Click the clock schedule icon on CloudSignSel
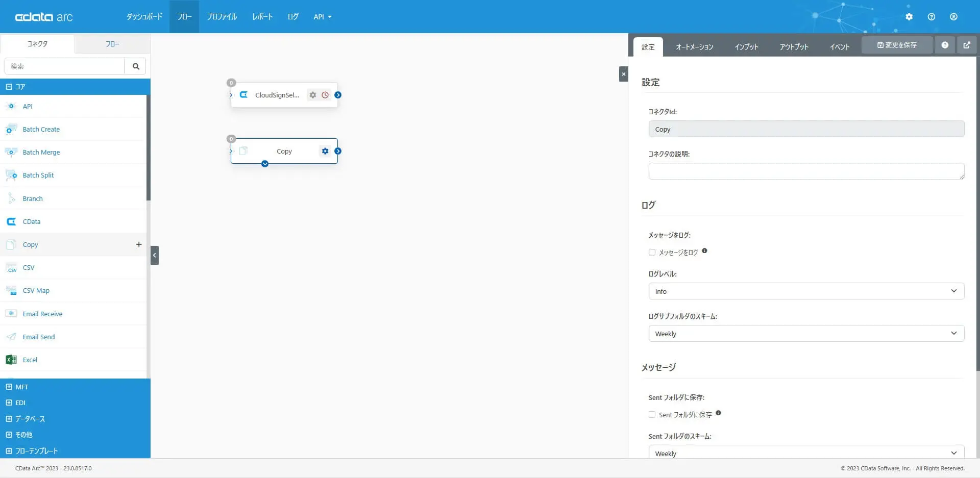The image size is (980, 478). coord(325,95)
